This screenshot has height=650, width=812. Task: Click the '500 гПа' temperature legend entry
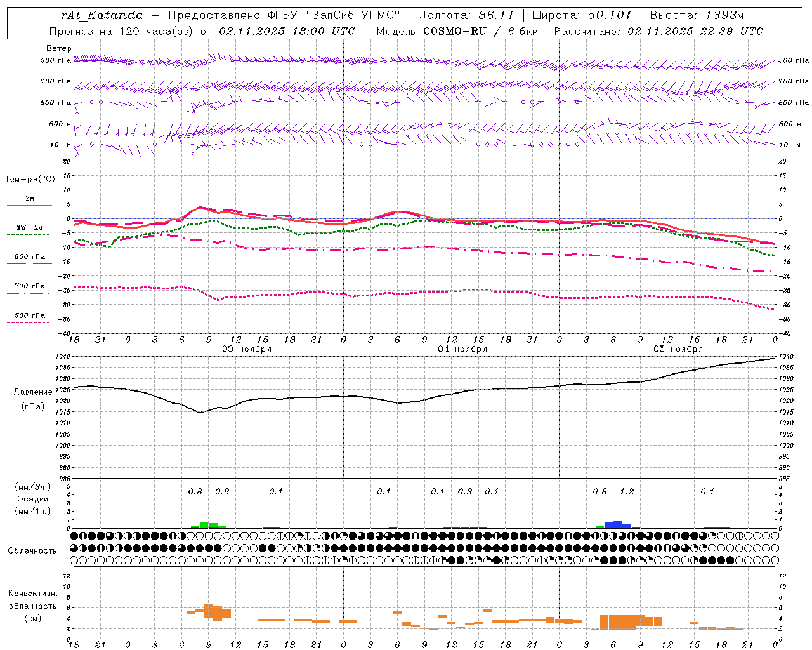tap(30, 315)
